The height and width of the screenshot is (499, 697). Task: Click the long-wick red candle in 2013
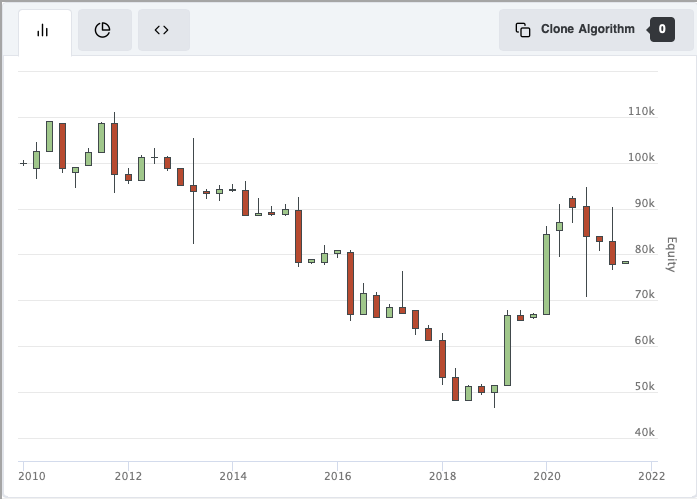[193, 188]
